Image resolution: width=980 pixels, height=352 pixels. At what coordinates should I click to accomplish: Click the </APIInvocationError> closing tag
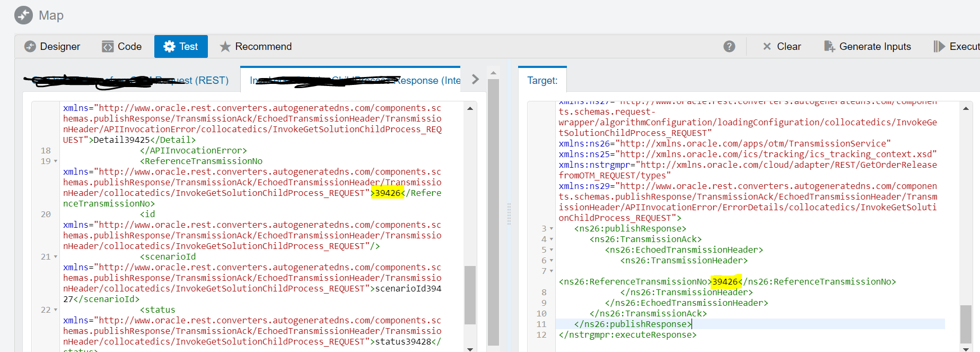pyautogui.click(x=194, y=151)
